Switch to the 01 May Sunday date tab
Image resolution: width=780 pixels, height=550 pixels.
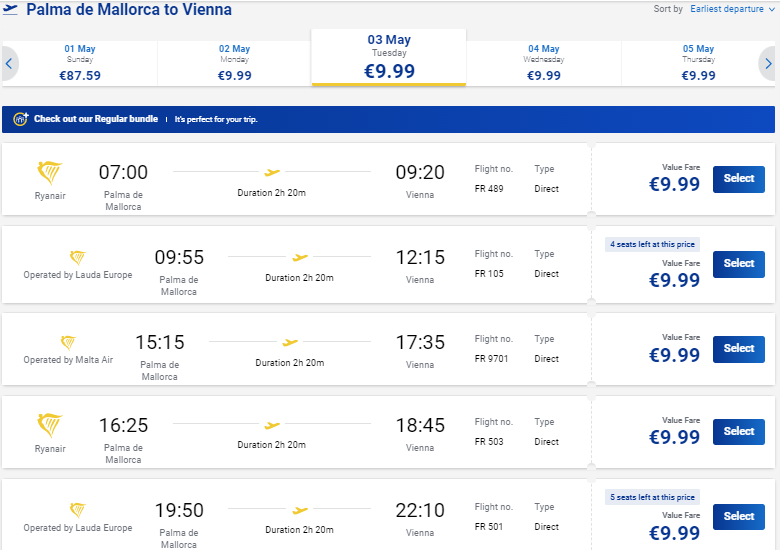click(80, 64)
